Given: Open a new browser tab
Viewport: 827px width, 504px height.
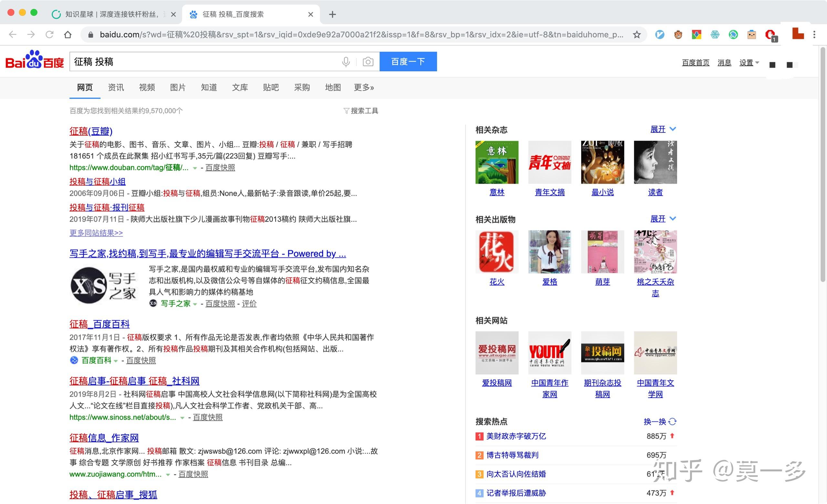Looking at the screenshot, I should (x=332, y=15).
